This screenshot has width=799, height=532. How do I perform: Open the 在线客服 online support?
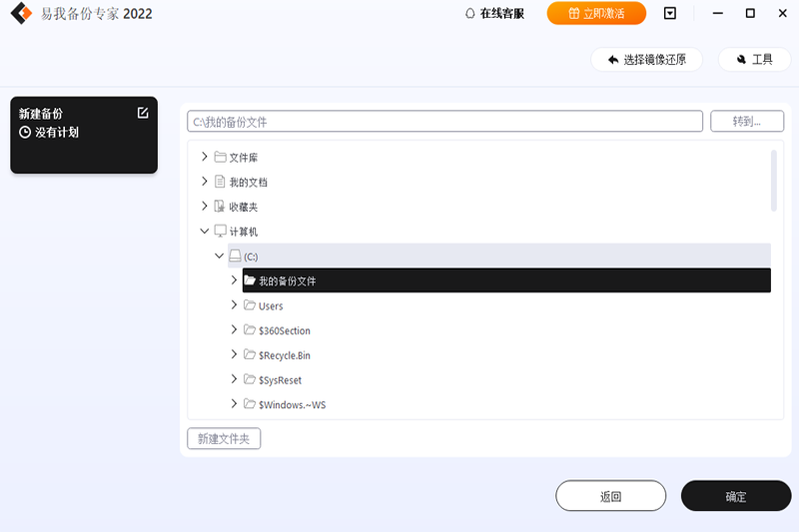pyautogui.click(x=494, y=14)
